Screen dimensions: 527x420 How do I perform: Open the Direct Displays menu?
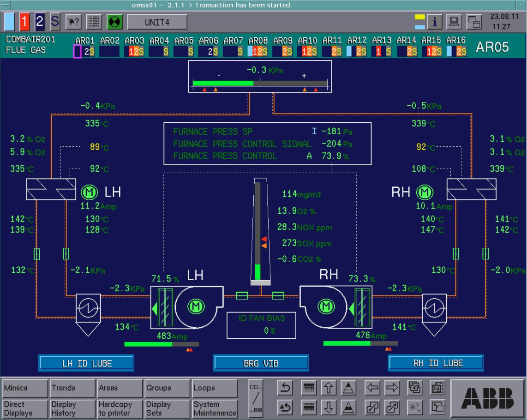click(25, 408)
